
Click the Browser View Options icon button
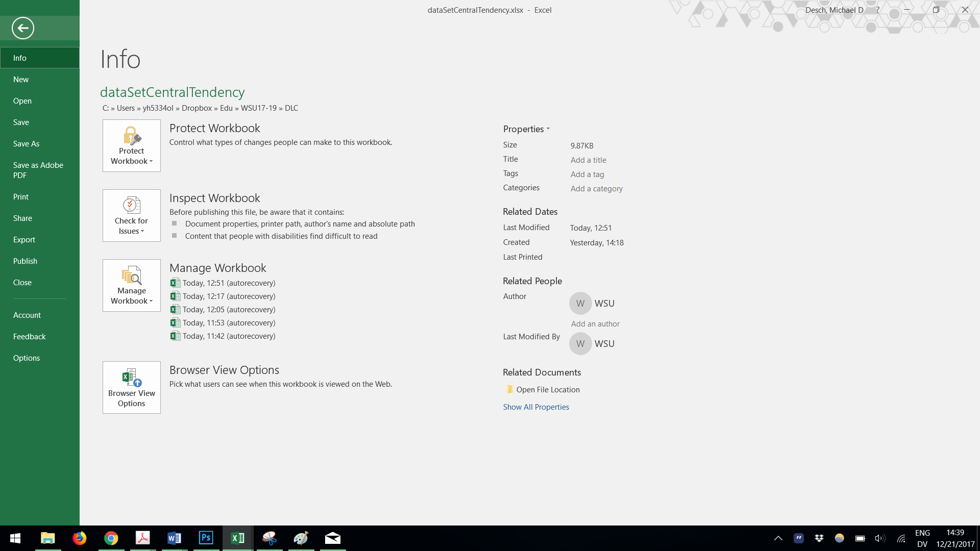point(132,388)
